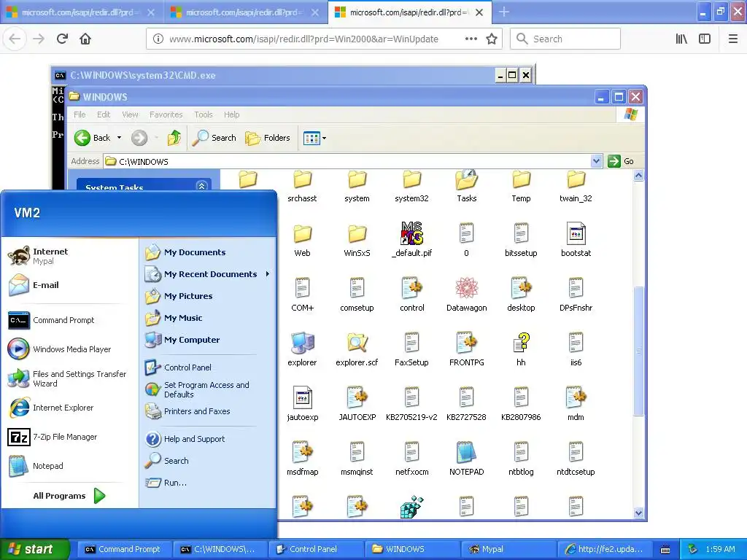The image size is (747, 560).
Task: Reload the page in the browser
Action: coord(62,39)
